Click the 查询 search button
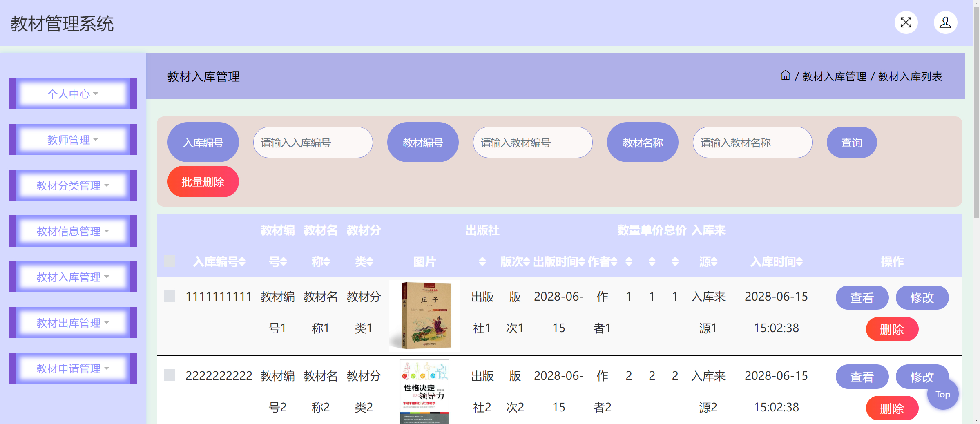The image size is (980, 424). click(x=852, y=143)
